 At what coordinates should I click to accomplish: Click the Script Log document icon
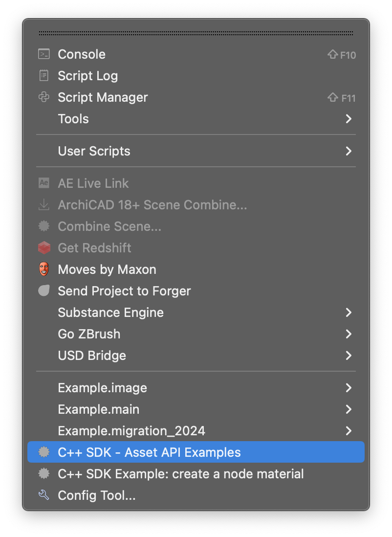click(x=44, y=76)
